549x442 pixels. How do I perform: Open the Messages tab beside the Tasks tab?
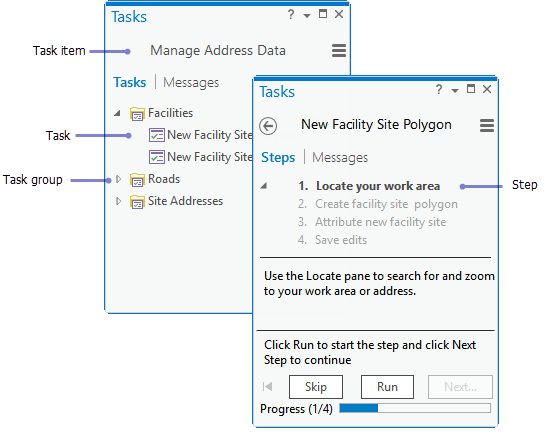pos(191,83)
